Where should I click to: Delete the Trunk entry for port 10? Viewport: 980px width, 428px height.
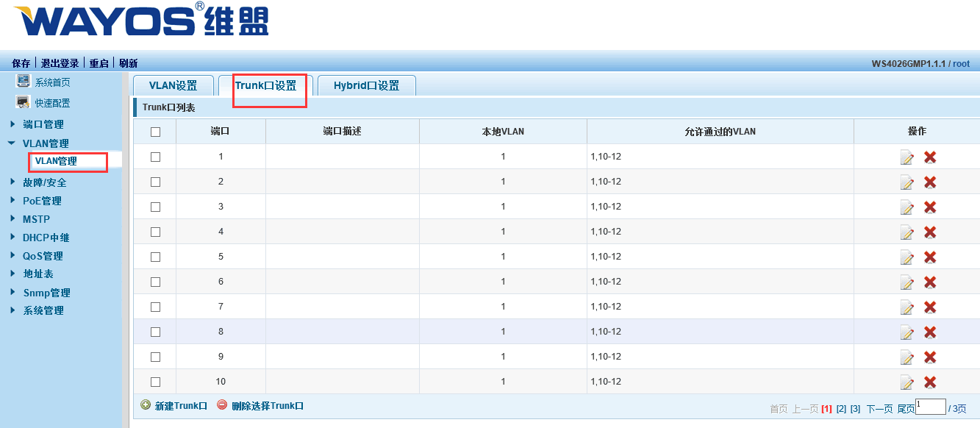click(x=930, y=382)
